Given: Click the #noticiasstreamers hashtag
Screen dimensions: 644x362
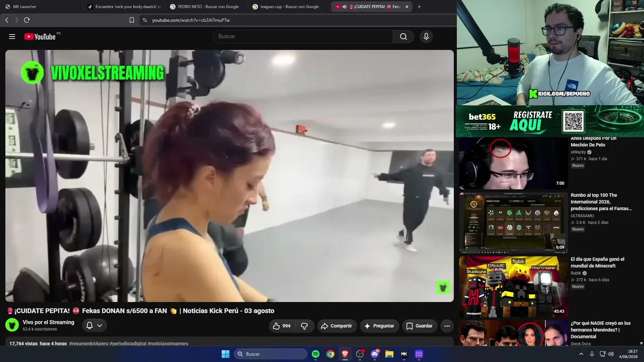Looking at the screenshot, I should 168,344.
